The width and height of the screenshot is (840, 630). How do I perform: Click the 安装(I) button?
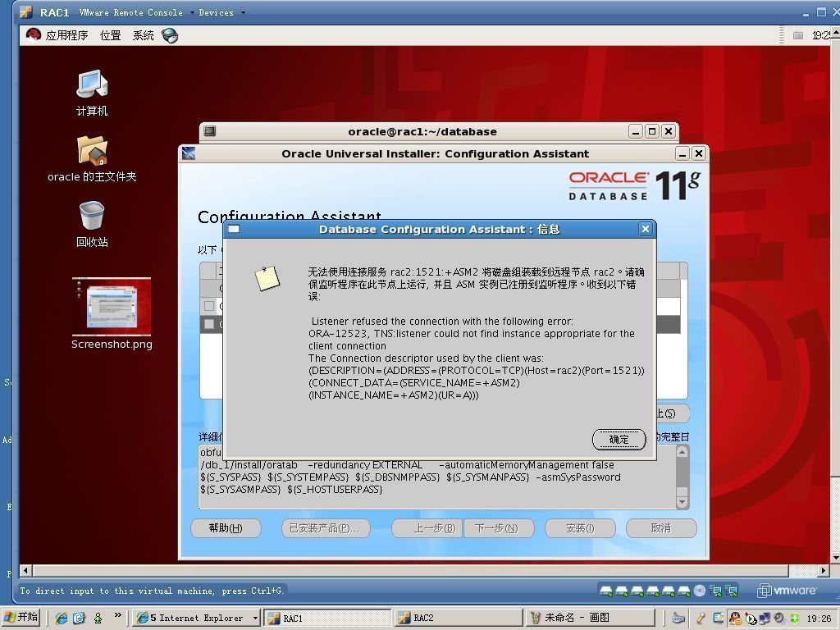point(580,528)
